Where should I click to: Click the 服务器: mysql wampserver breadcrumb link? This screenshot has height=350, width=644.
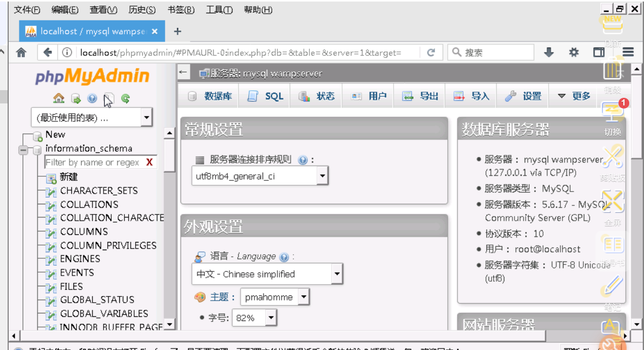click(266, 73)
